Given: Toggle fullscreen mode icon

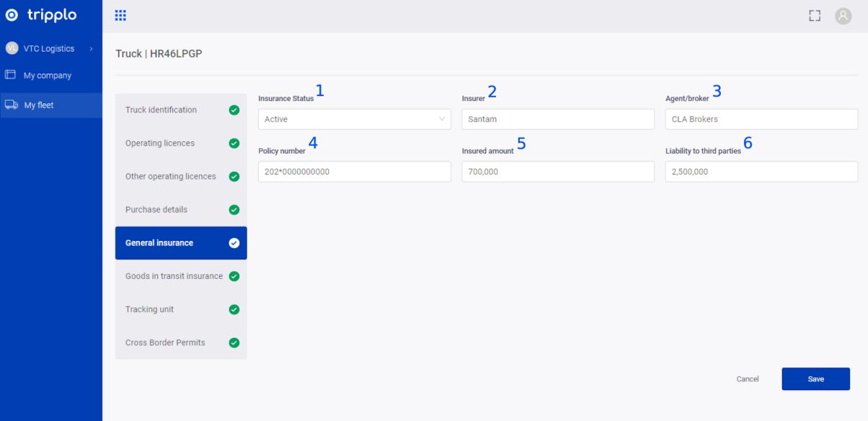Looking at the screenshot, I should click(x=815, y=16).
